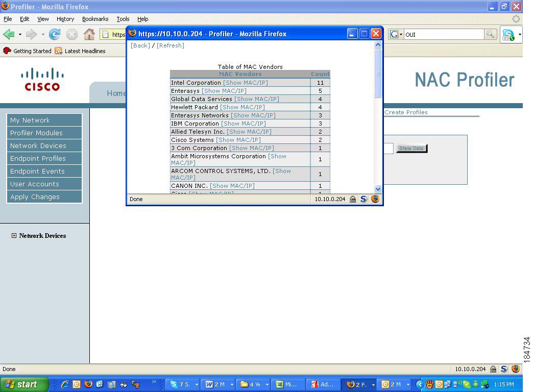
Task: Open the Skype toolbar dropdown arrow
Action: (519, 34)
